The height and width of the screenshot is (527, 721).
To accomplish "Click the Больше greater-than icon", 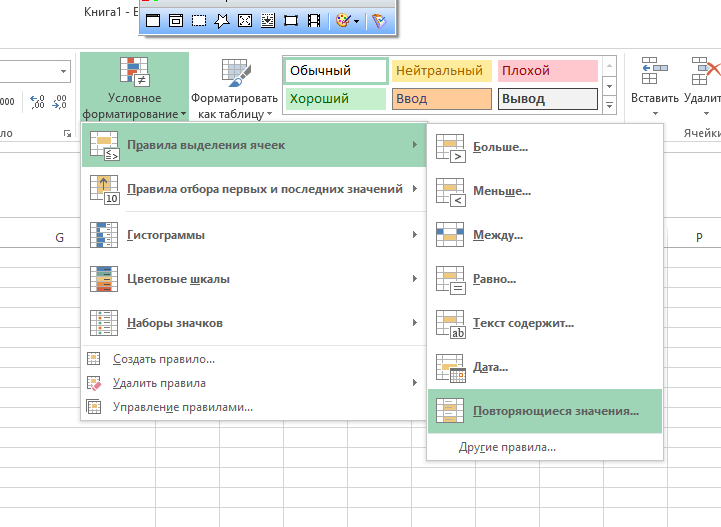I will click(x=451, y=148).
